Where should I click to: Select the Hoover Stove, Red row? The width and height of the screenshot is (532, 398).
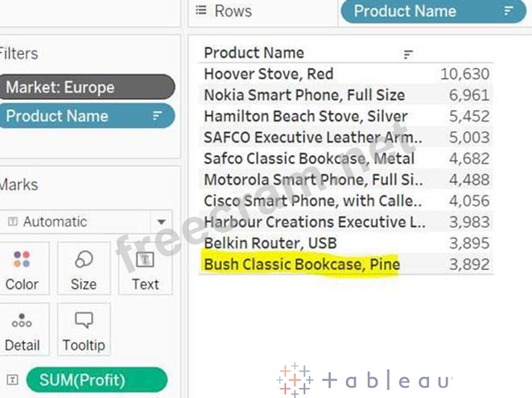269,74
